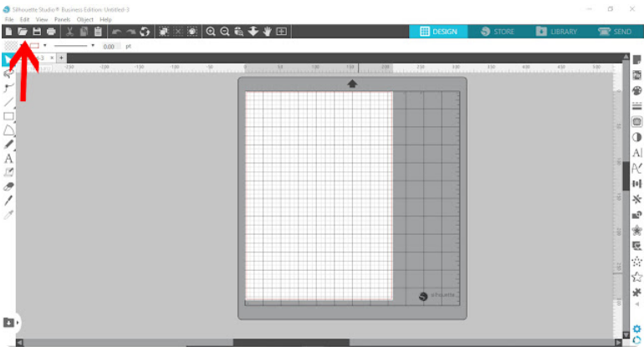Open the Object menu
Viewport: 644px width, 351px height.
tap(84, 19)
